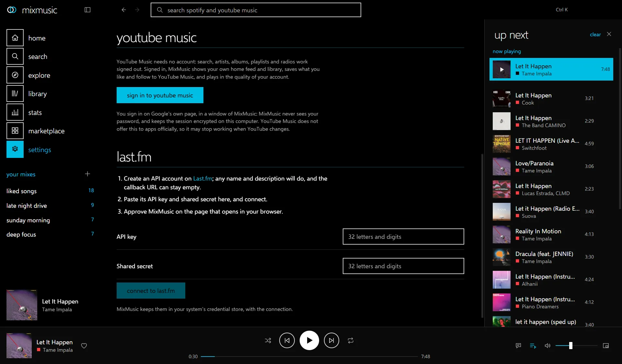The height and width of the screenshot is (364, 622).
Task: Click the settings gear icon
Action: point(15,149)
